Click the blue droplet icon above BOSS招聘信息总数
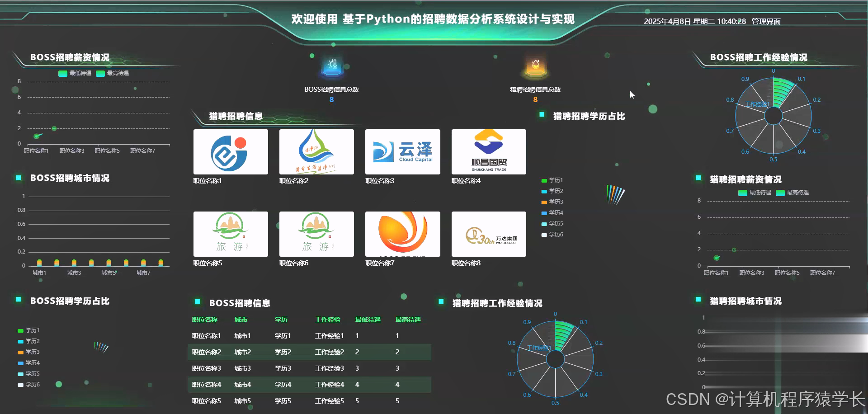868x414 pixels. coord(332,66)
